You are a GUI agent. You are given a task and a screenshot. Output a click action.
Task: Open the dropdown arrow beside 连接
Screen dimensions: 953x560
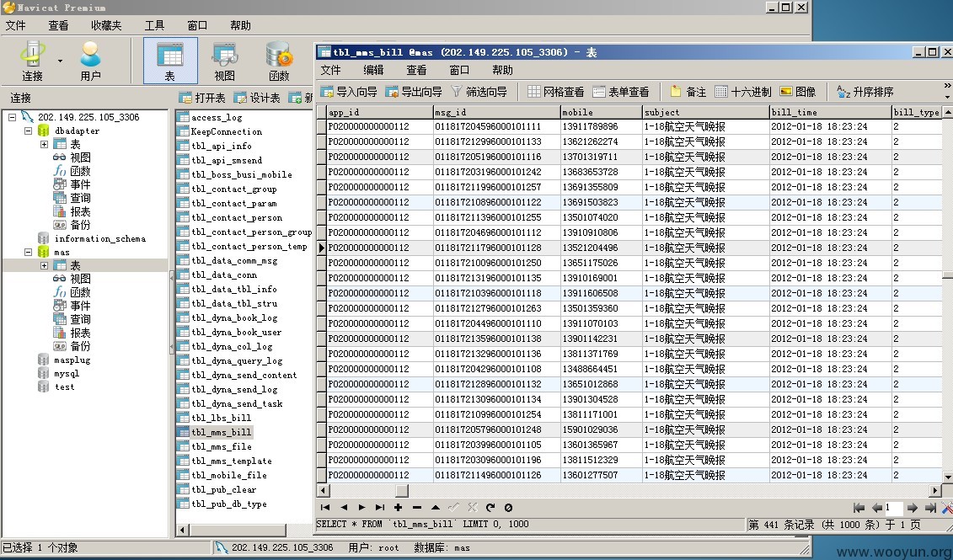pos(60,61)
